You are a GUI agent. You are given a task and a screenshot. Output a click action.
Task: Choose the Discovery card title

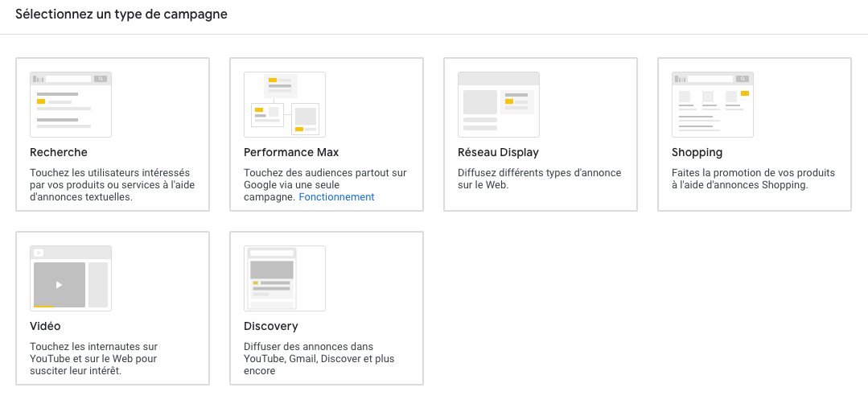pyautogui.click(x=271, y=326)
